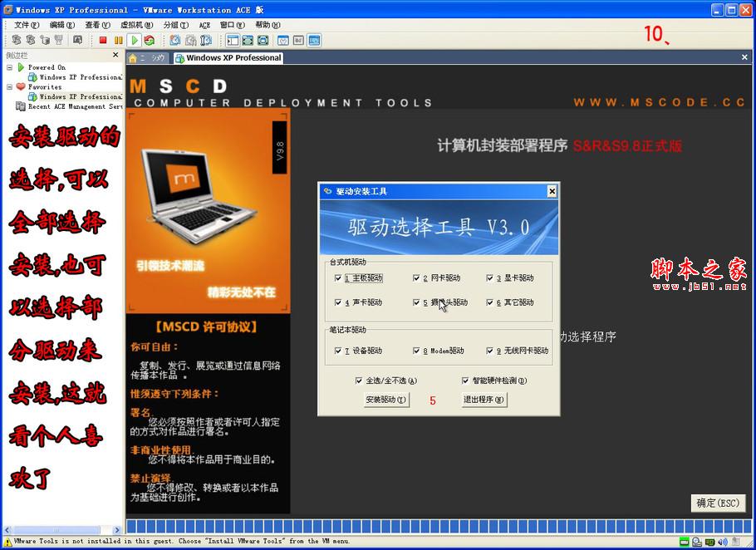Open the Snapshot Manager toolbar icon

tap(208, 39)
